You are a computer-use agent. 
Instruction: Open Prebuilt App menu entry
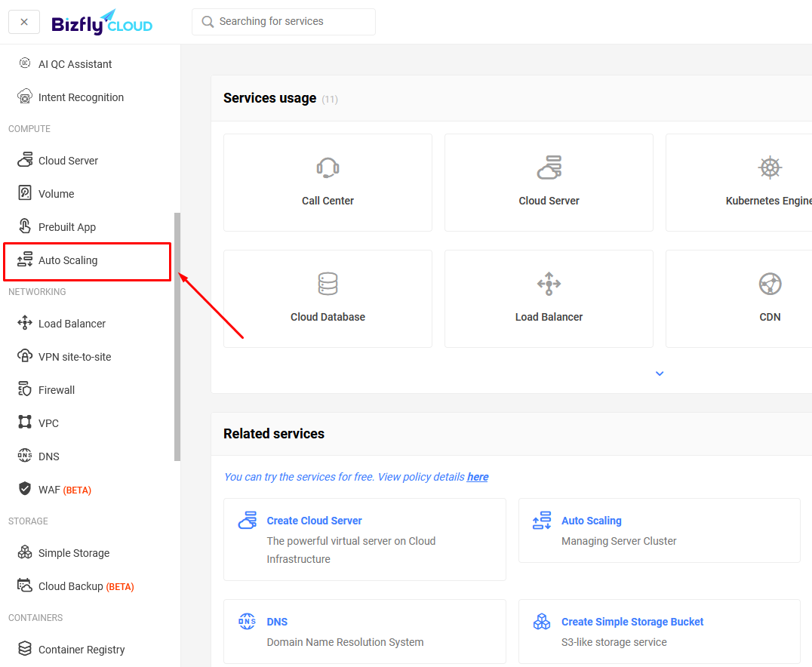67,227
